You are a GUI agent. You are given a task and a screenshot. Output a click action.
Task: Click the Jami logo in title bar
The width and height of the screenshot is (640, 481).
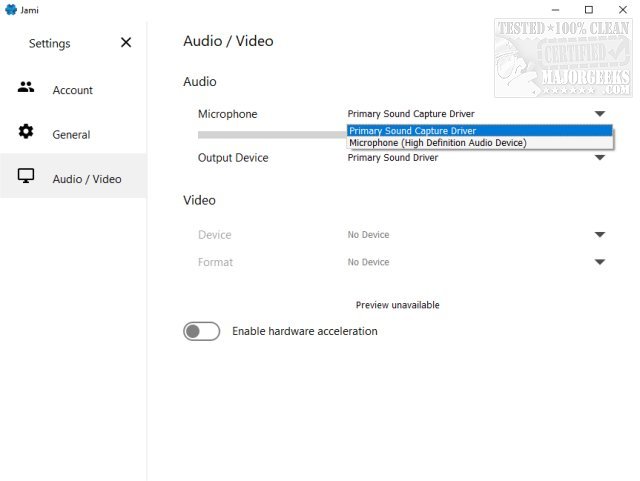click(x=11, y=9)
